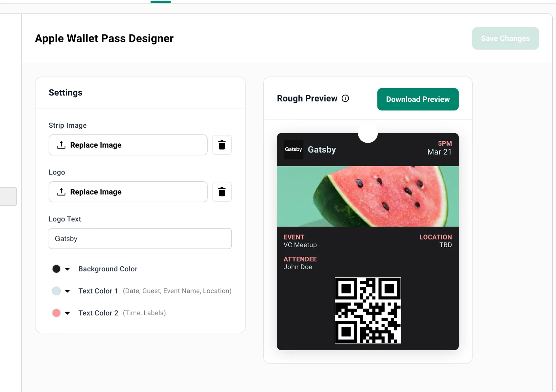556x392 pixels.
Task: Click the Save Changes button
Action: 505,38
